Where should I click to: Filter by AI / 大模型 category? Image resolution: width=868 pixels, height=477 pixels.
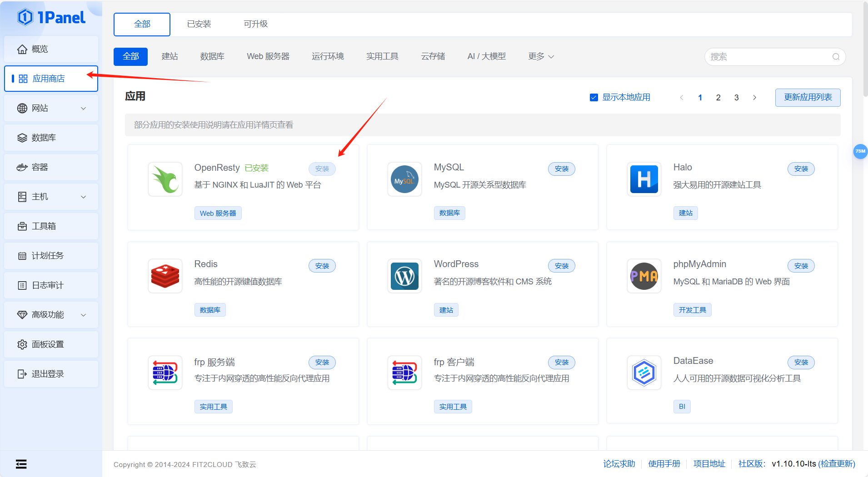(487, 56)
